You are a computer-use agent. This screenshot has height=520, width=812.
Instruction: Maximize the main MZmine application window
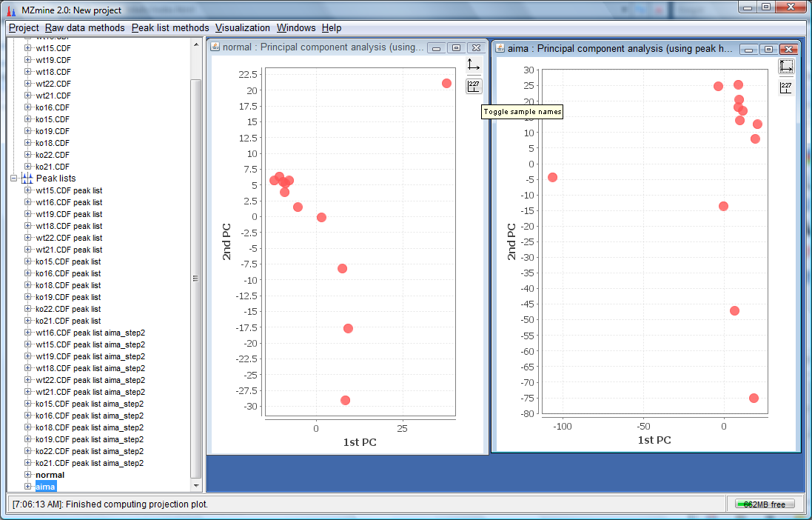tap(766, 7)
